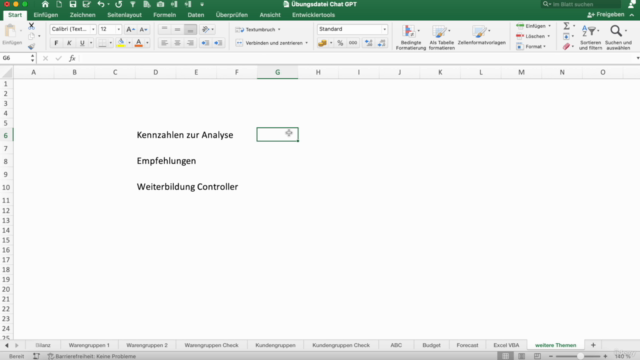Open the Seitenlayout ribbon tab
The width and height of the screenshot is (640, 360).
[x=124, y=15]
